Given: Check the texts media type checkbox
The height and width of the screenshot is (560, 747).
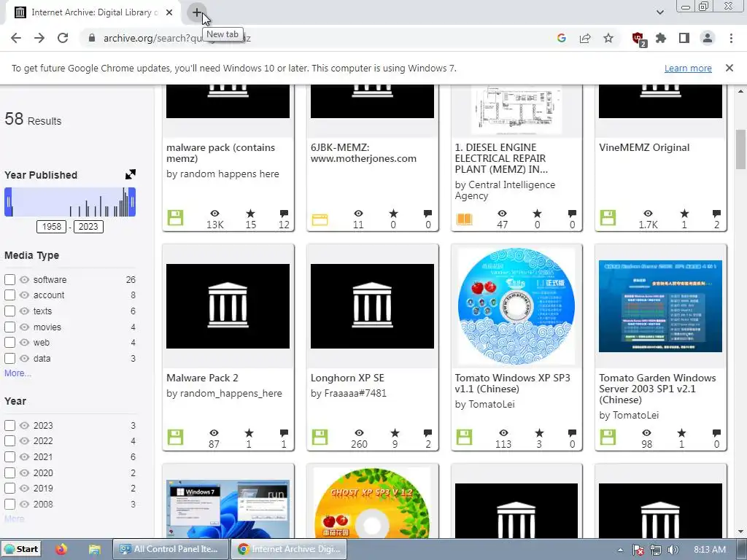Looking at the screenshot, I should point(9,311).
